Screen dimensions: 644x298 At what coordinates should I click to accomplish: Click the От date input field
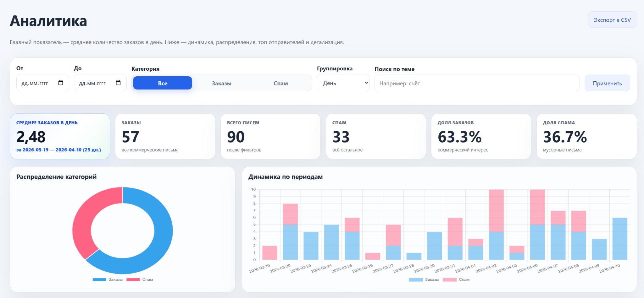(42, 83)
